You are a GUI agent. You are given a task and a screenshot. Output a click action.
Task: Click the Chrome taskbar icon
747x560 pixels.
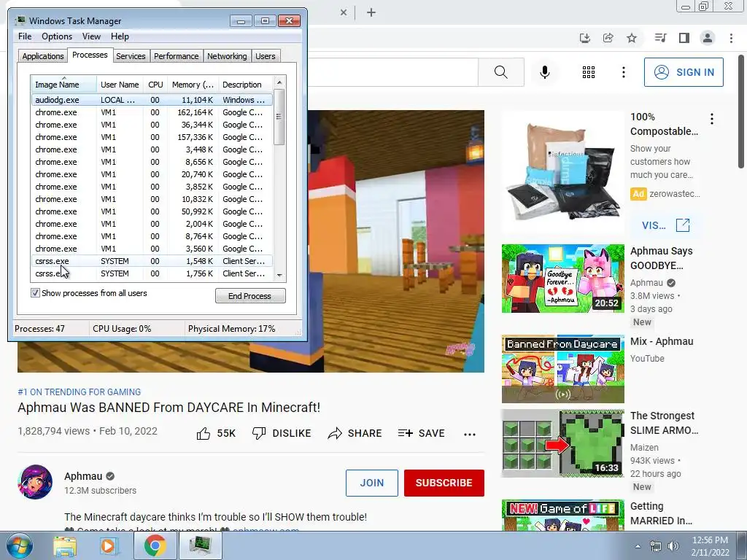pyautogui.click(x=155, y=545)
